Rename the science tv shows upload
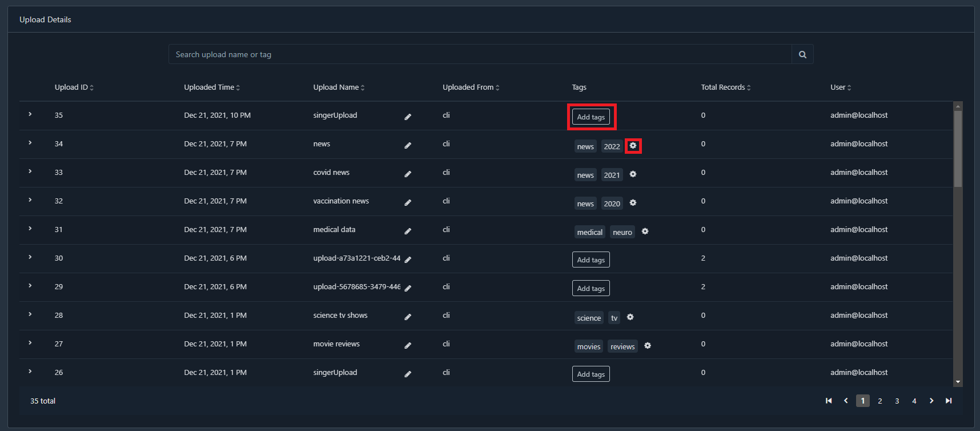The height and width of the screenshot is (431, 980). click(x=408, y=317)
